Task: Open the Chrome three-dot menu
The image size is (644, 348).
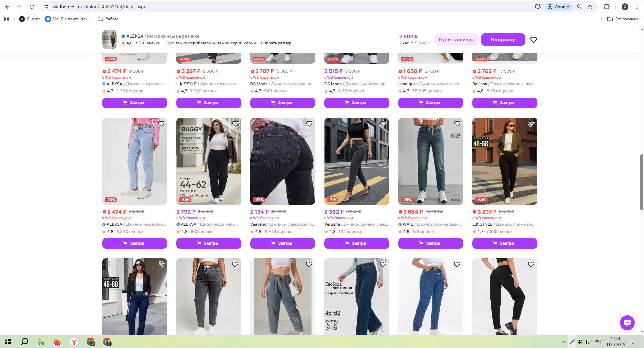Action: coord(637,7)
